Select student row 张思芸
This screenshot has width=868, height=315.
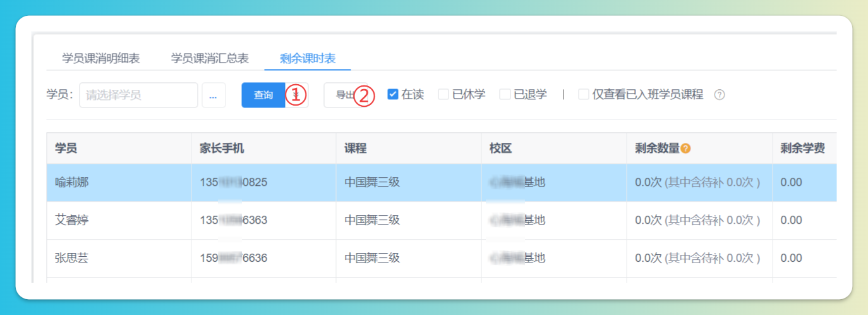[x=442, y=258]
